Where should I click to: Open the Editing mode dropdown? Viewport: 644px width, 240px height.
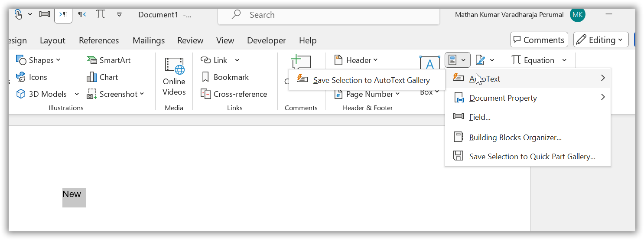click(x=601, y=40)
